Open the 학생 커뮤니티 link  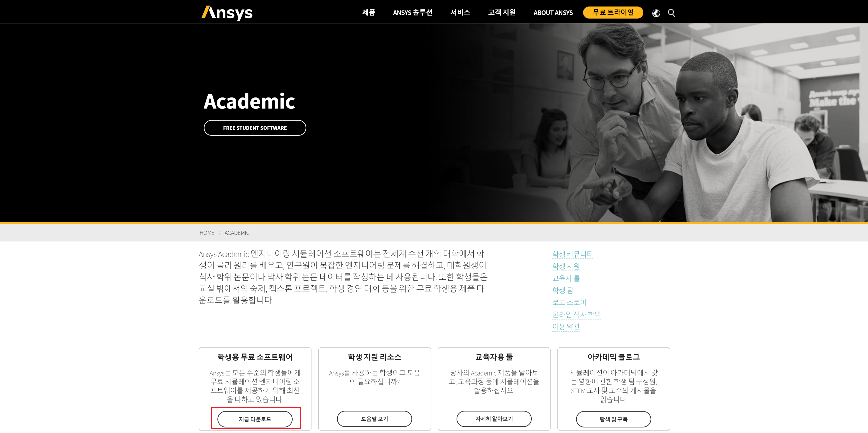[572, 254]
